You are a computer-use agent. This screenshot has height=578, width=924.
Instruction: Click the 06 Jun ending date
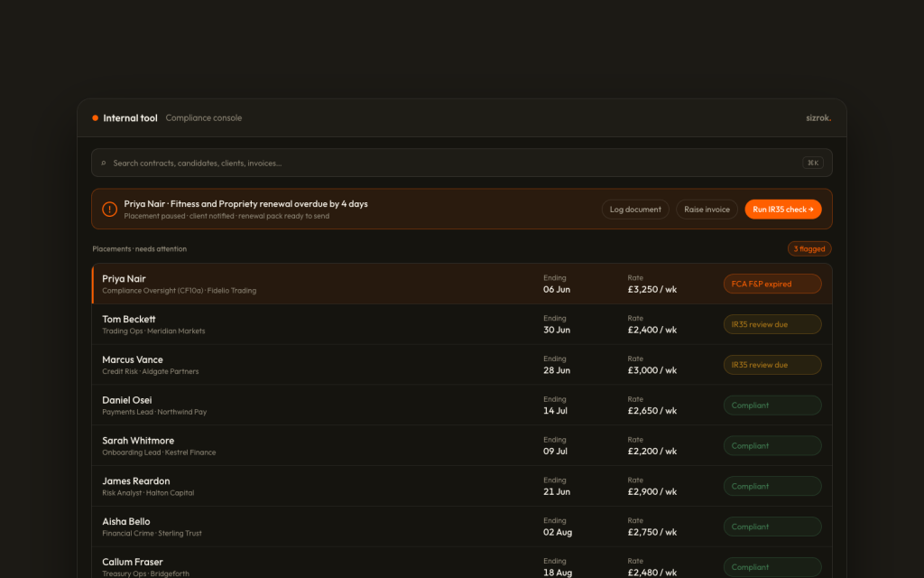556,290
